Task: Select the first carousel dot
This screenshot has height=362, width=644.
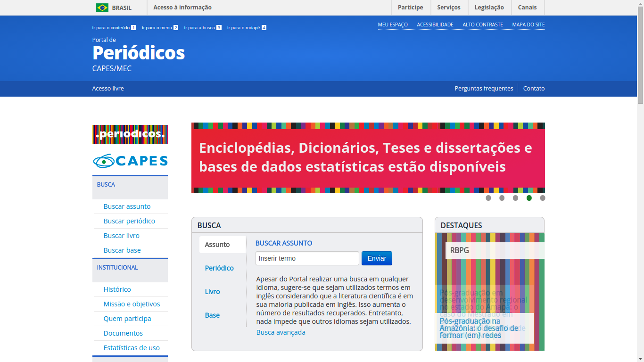Action: tap(488, 198)
